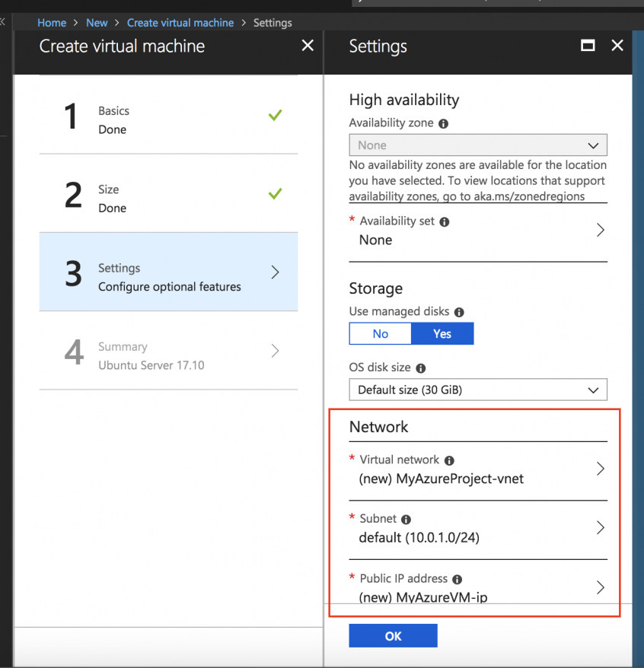Maximize the Settings blade
The width and height of the screenshot is (644, 668).
click(587, 46)
